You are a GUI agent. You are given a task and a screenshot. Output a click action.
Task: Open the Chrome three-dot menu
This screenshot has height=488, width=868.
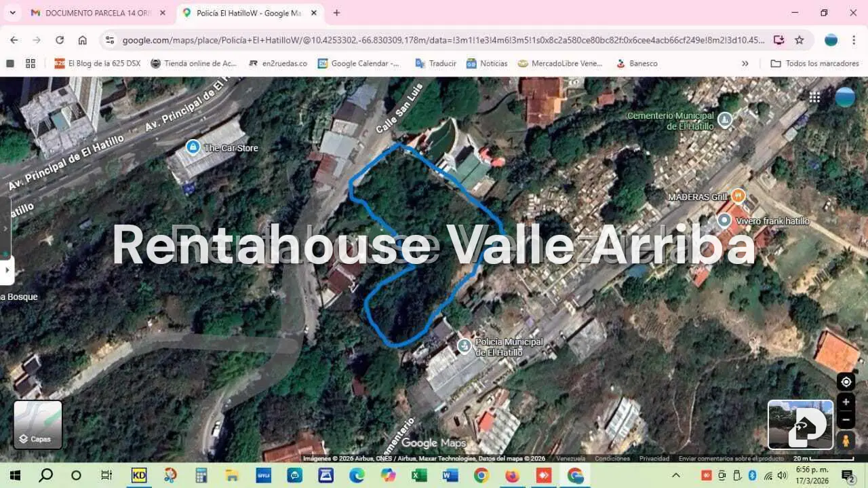click(x=853, y=40)
